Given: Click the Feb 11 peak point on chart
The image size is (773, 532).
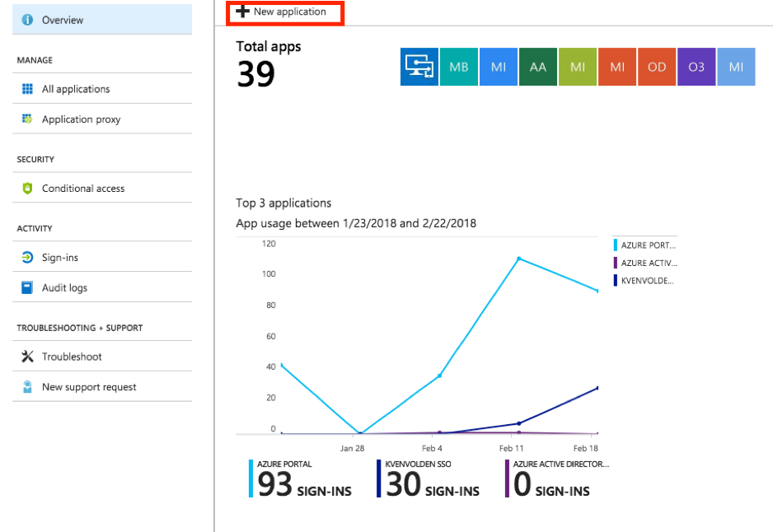Looking at the screenshot, I should click(518, 259).
